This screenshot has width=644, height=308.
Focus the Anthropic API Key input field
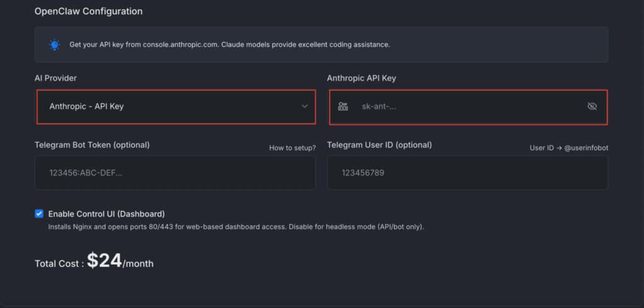pyautogui.click(x=469, y=106)
